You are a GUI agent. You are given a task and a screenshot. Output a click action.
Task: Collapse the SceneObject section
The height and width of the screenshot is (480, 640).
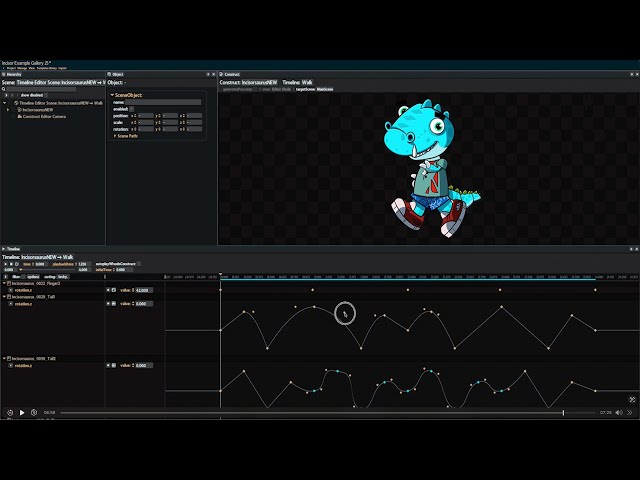112,95
